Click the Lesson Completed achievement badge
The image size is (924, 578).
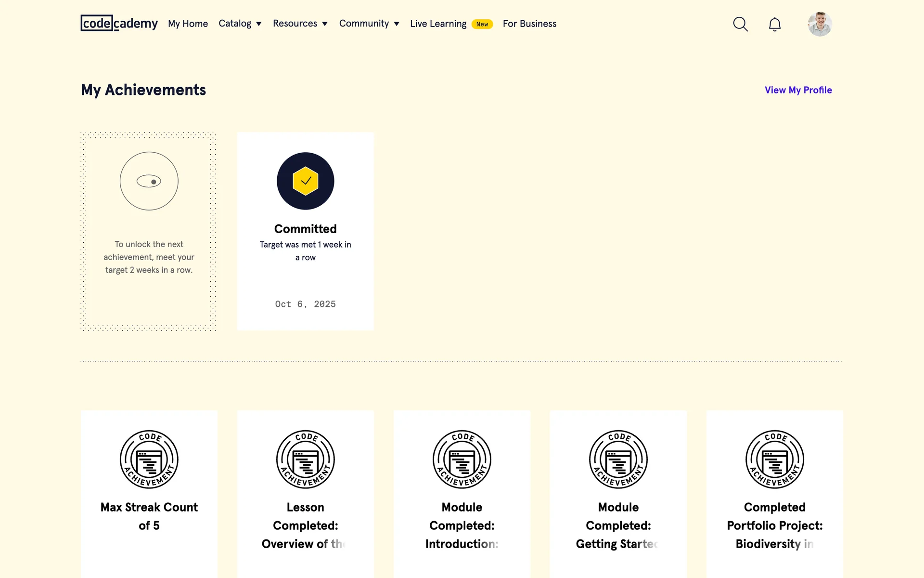point(305,459)
